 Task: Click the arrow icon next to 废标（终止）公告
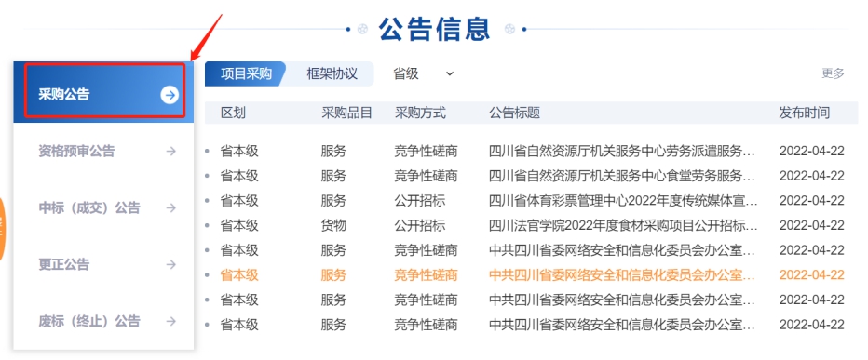pyautogui.click(x=171, y=321)
